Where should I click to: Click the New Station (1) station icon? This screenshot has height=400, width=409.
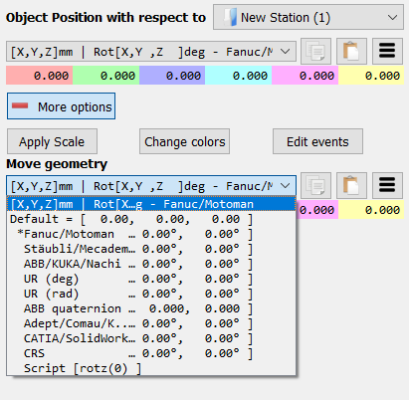230,17
